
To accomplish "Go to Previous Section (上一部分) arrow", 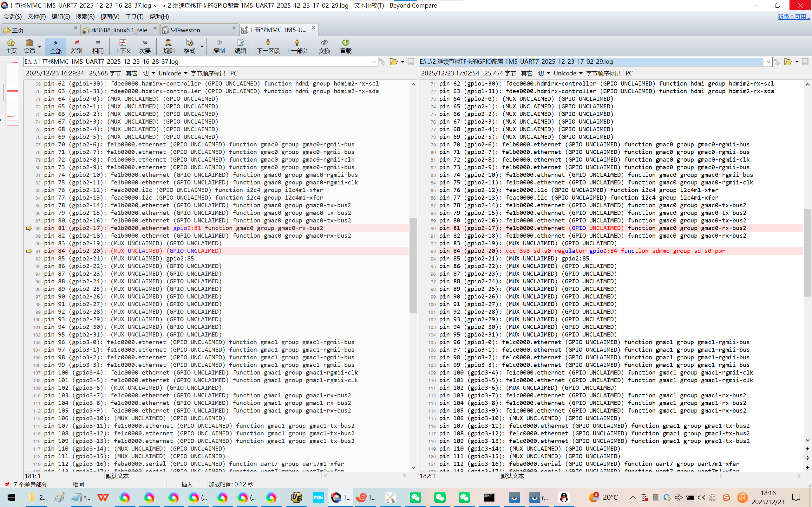I will (x=297, y=46).
